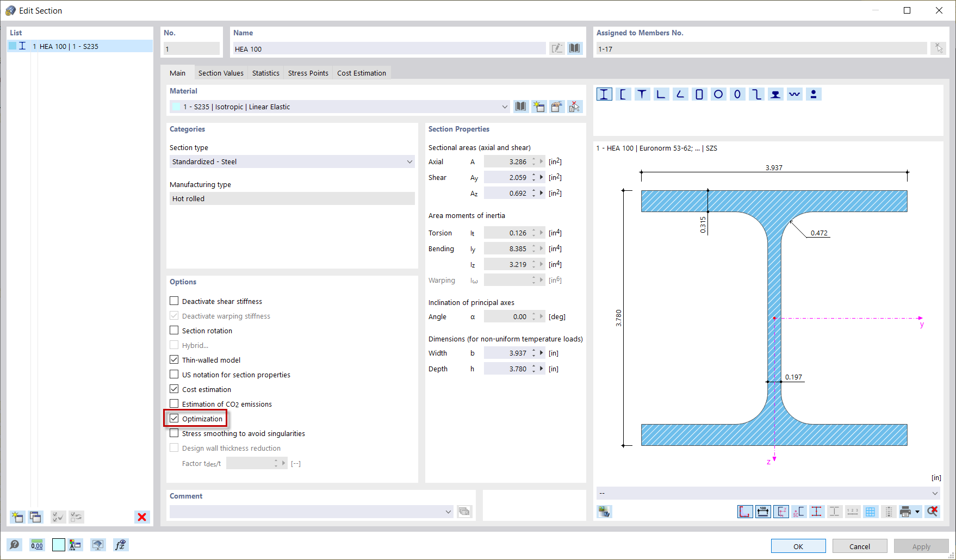Open the Cost Estimation tab

pos(361,72)
